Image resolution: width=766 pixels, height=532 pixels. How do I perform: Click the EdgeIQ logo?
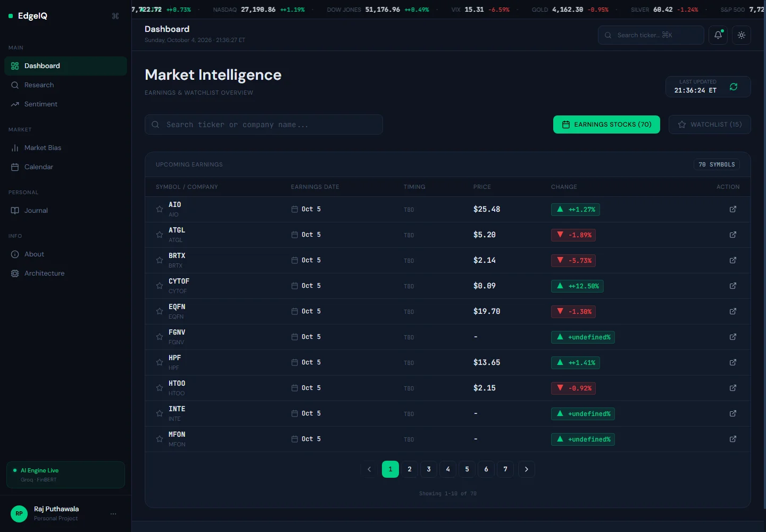[x=28, y=16]
